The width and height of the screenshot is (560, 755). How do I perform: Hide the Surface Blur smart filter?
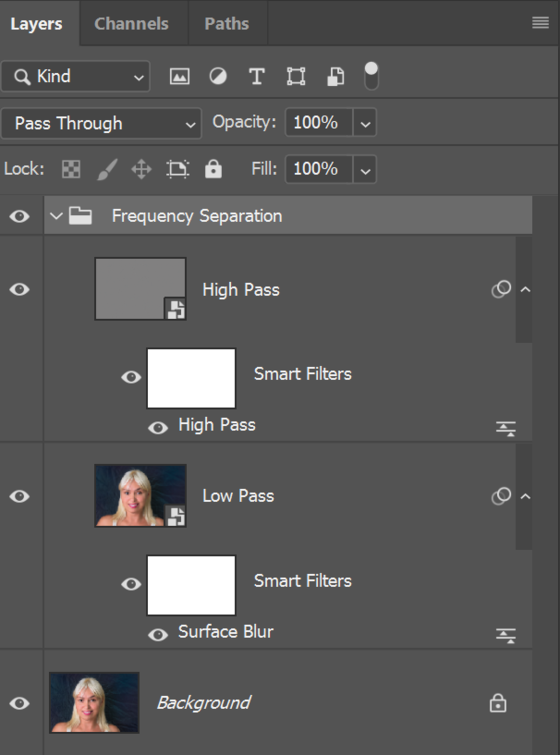coord(158,634)
